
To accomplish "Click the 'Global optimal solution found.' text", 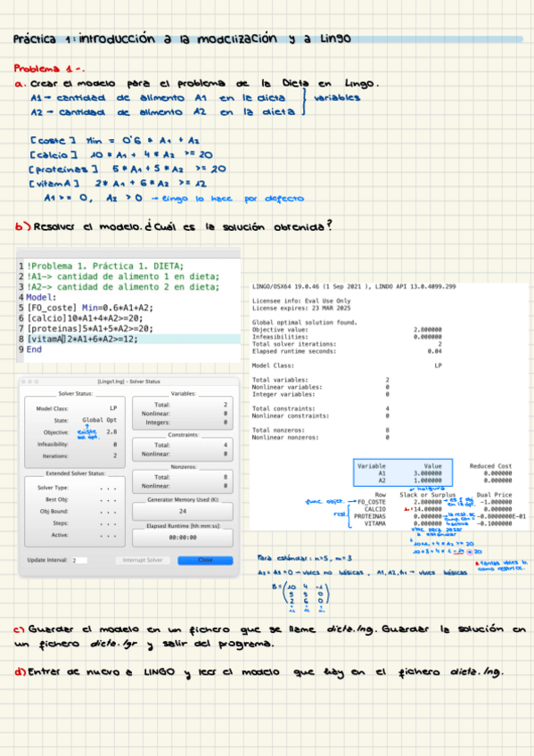I will click(305, 322).
